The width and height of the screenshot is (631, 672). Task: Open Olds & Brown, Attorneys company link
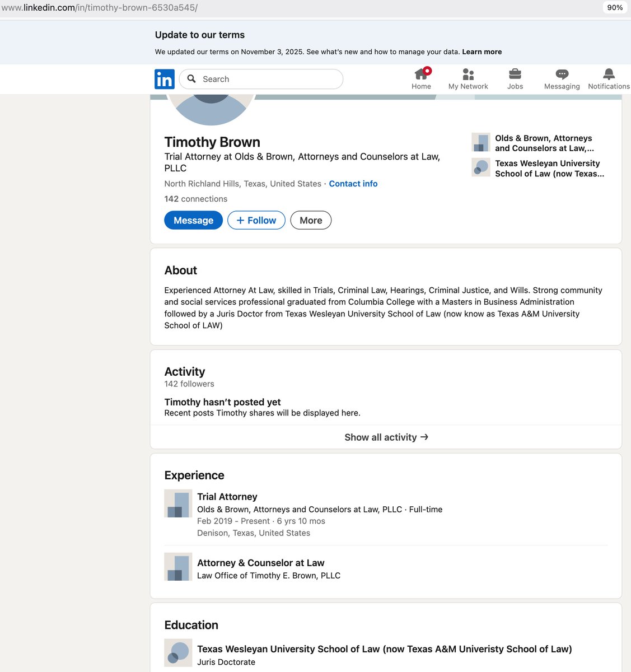coord(544,143)
